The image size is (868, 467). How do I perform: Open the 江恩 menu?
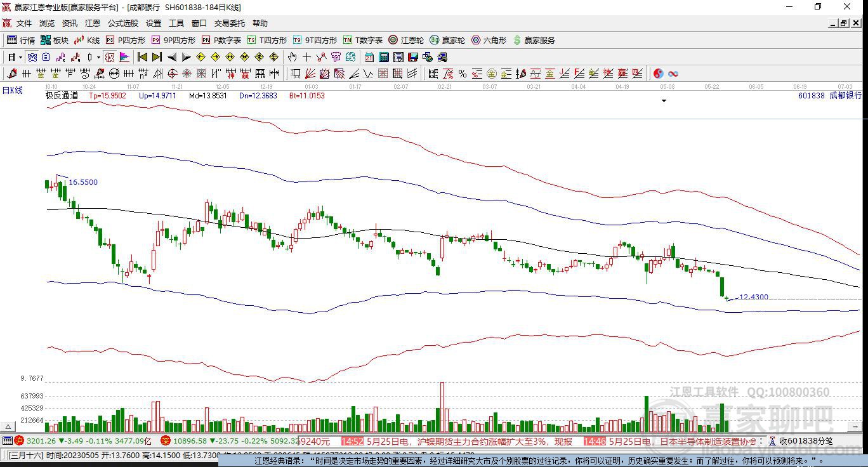click(x=93, y=23)
